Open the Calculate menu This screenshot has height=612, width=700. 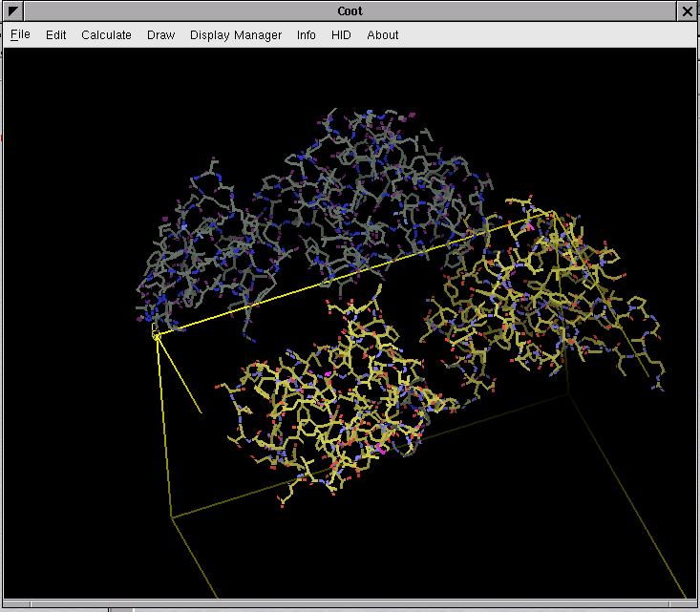coord(106,35)
